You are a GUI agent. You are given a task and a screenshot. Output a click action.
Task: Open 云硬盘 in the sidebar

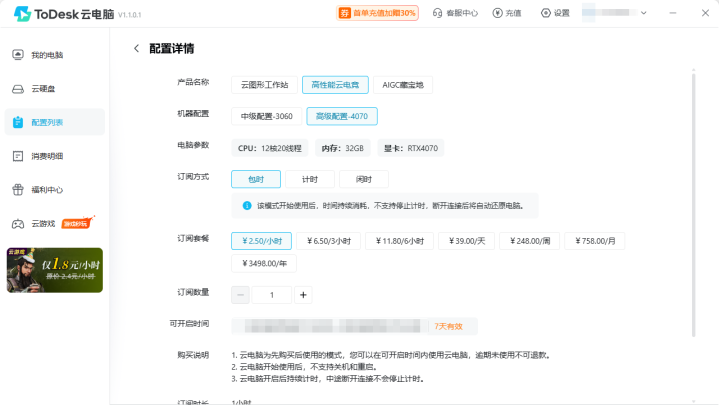(55, 89)
